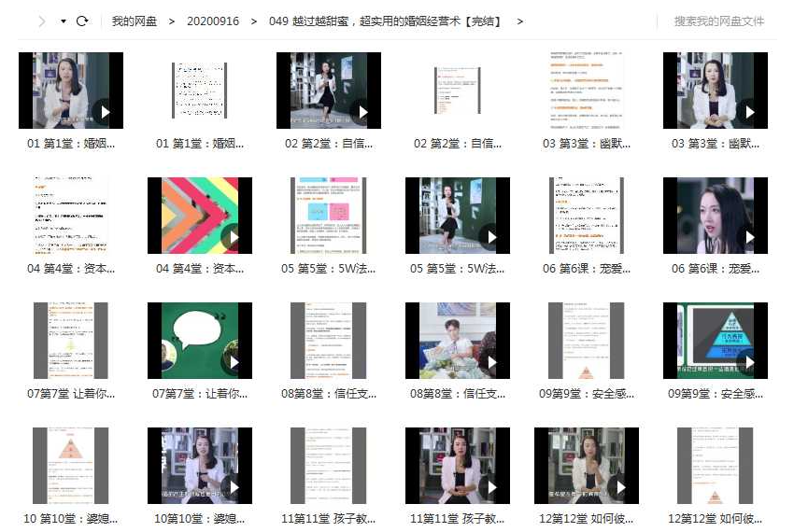Open the 12第12堂 document thumbnail

point(715,466)
